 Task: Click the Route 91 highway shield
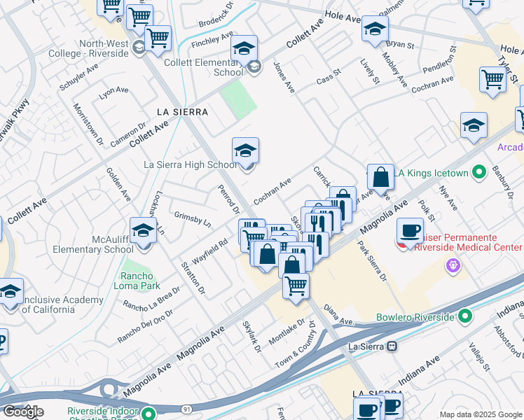coord(187,409)
